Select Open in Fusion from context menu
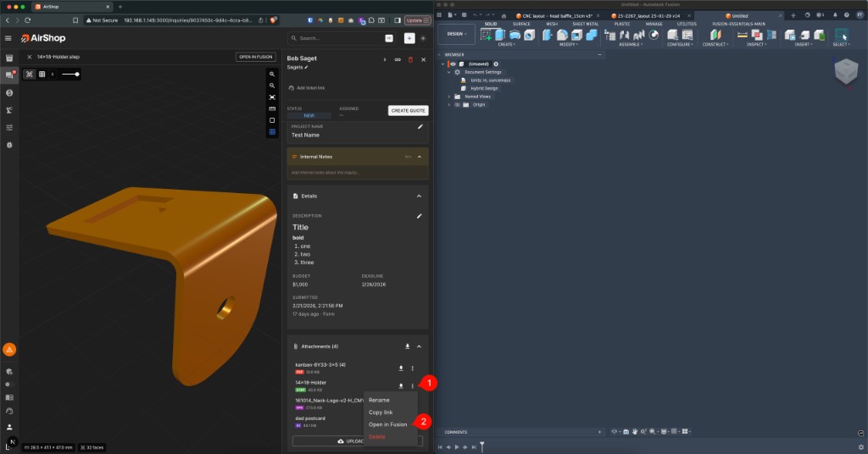The image size is (868, 454). 387,424
